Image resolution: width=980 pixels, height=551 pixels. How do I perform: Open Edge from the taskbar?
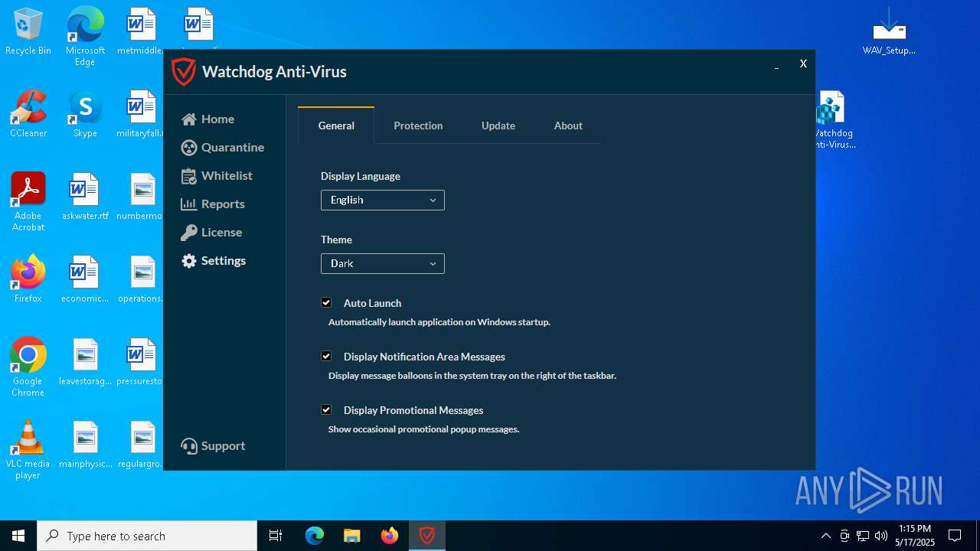coord(315,536)
